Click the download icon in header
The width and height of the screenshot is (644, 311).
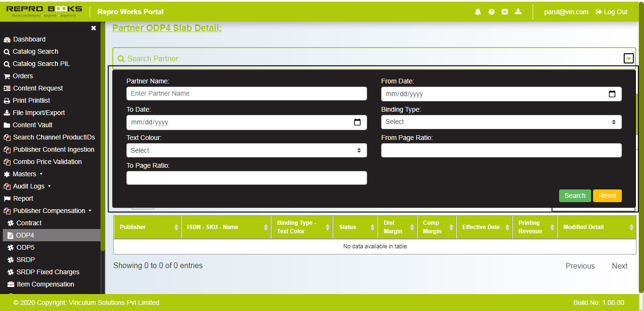pos(518,12)
